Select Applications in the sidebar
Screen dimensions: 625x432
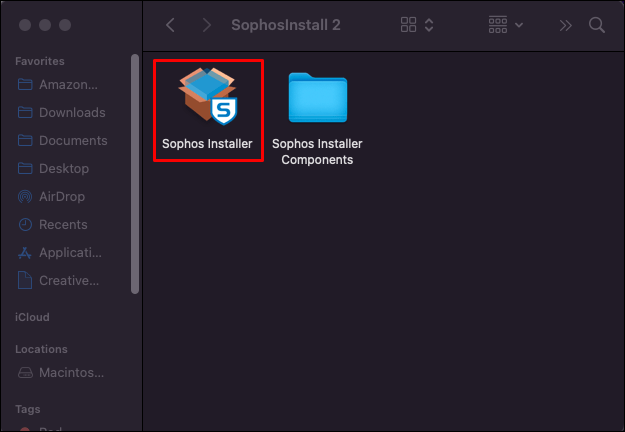(x=67, y=253)
